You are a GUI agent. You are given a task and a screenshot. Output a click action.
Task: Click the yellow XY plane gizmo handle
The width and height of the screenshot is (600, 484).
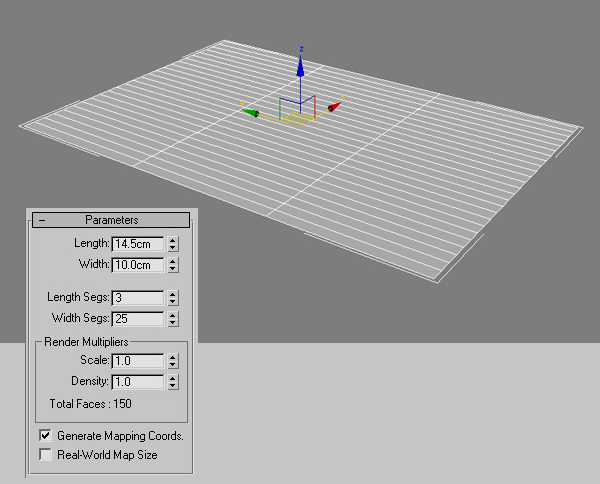pyautogui.click(x=293, y=120)
